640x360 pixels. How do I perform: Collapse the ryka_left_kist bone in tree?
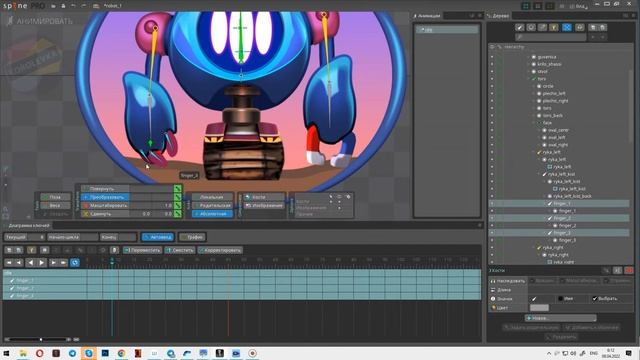[540, 174]
